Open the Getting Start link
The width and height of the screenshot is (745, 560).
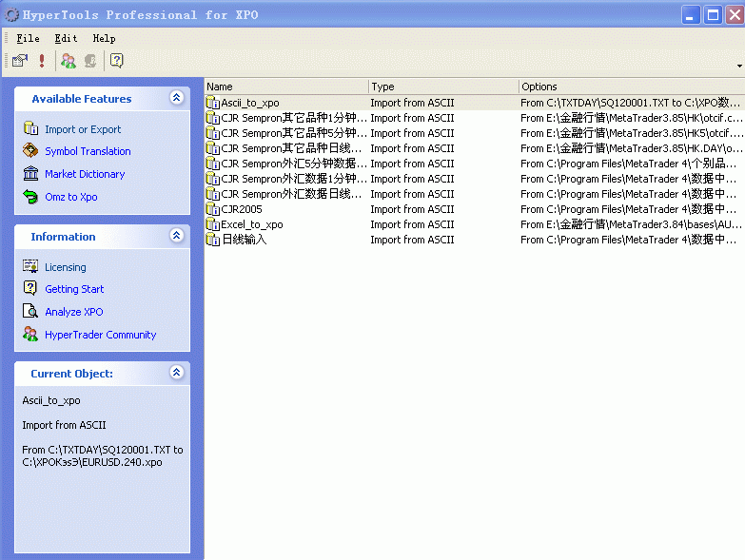point(74,289)
